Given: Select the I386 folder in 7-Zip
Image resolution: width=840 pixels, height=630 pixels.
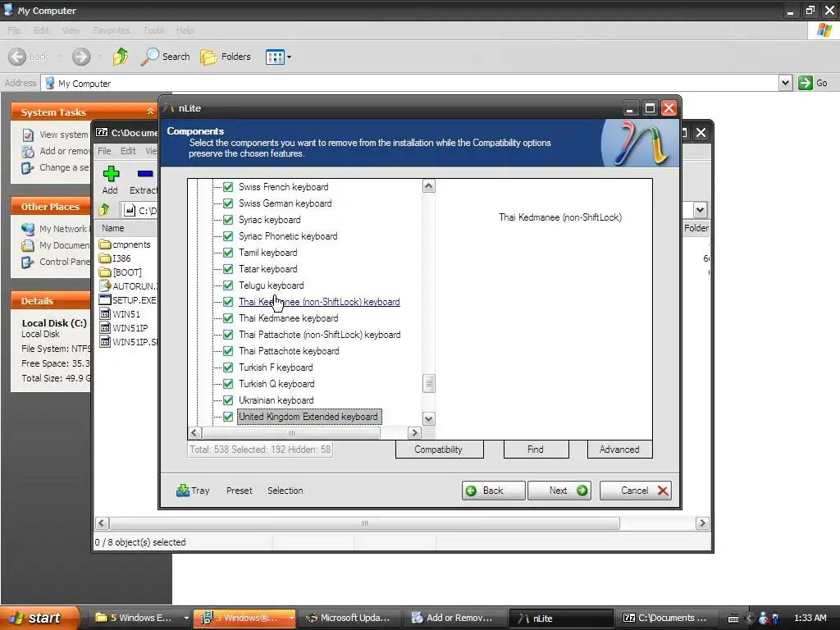Looking at the screenshot, I should (x=115, y=258).
